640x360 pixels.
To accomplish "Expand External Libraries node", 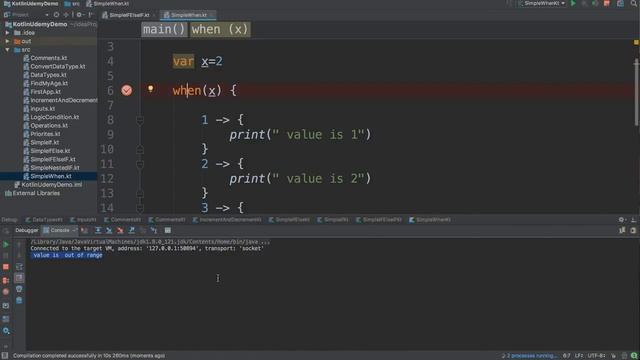I will tap(36, 193).
